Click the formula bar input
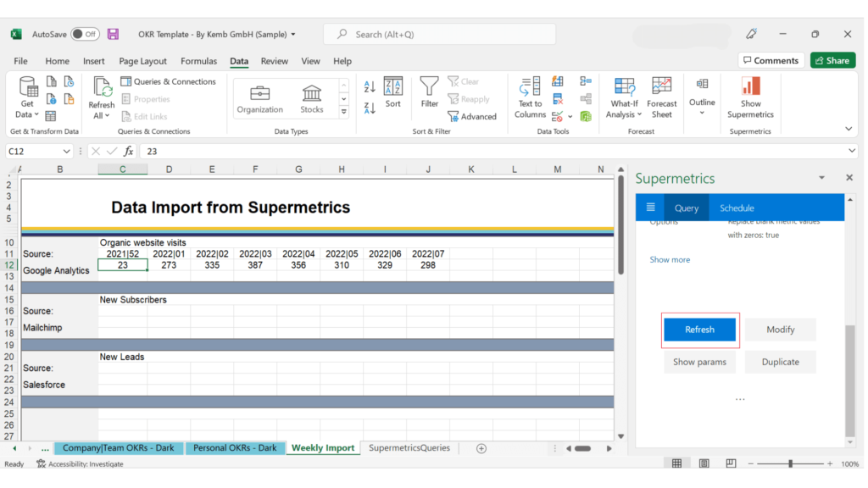This screenshot has height=488, width=868. pos(492,151)
